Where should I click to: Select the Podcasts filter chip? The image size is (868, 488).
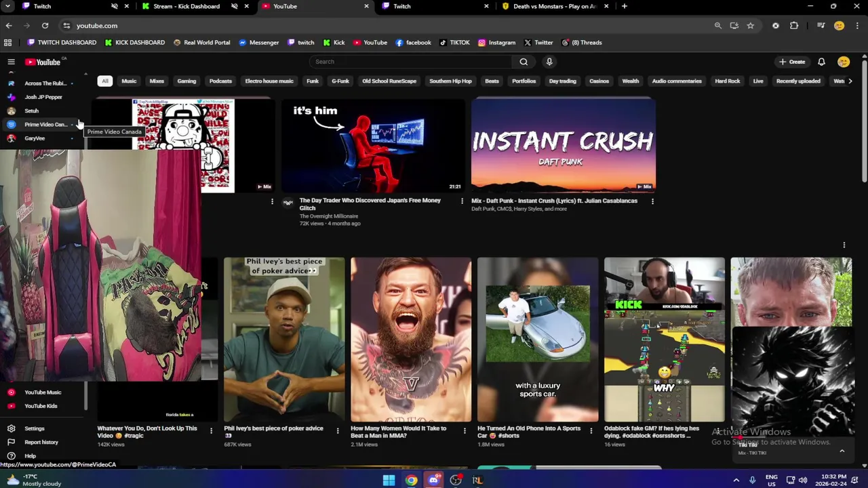click(x=220, y=81)
